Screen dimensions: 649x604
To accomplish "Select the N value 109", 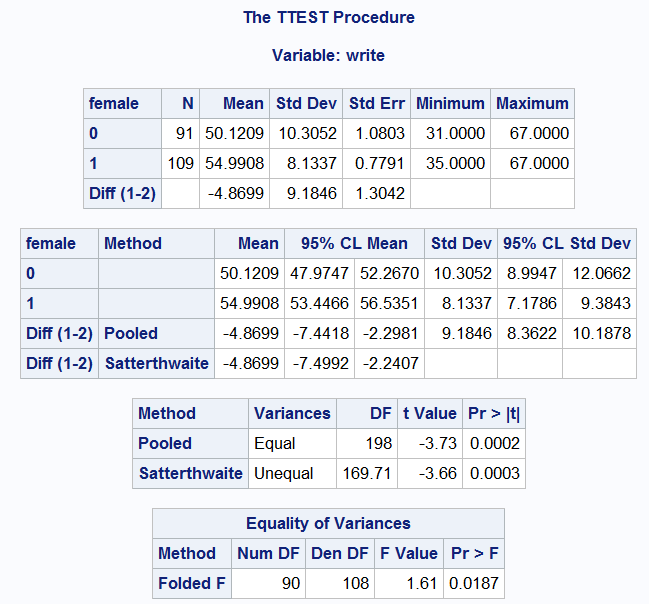I will click(180, 163).
